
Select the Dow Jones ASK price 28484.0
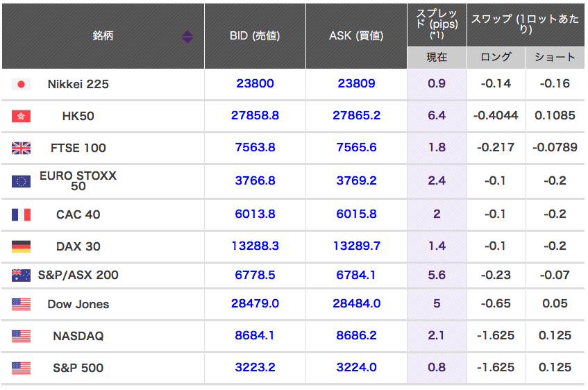click(356, 304)
